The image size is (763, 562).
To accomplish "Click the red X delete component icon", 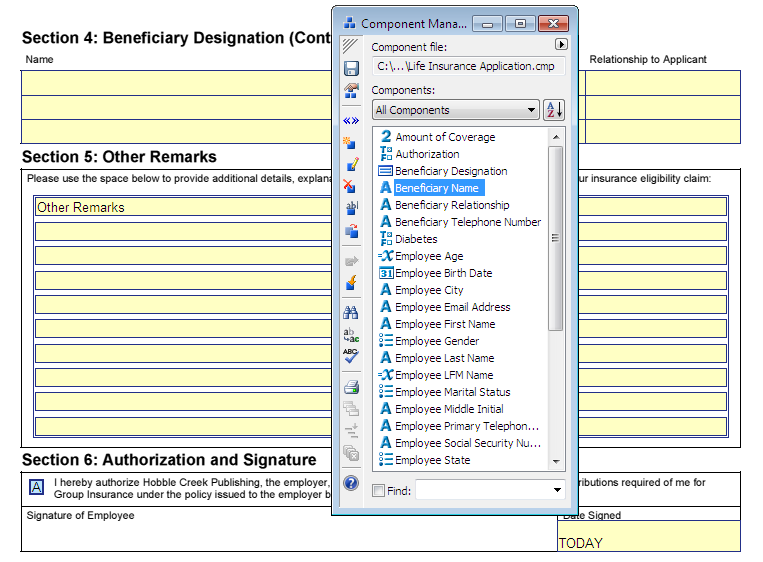I will coord(351,186).
